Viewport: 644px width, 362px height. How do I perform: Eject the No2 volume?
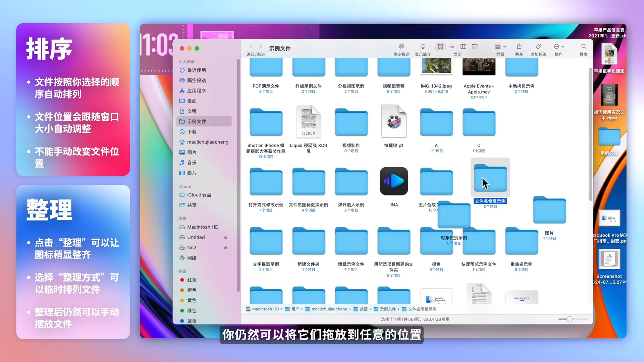[x=225, y=248]
